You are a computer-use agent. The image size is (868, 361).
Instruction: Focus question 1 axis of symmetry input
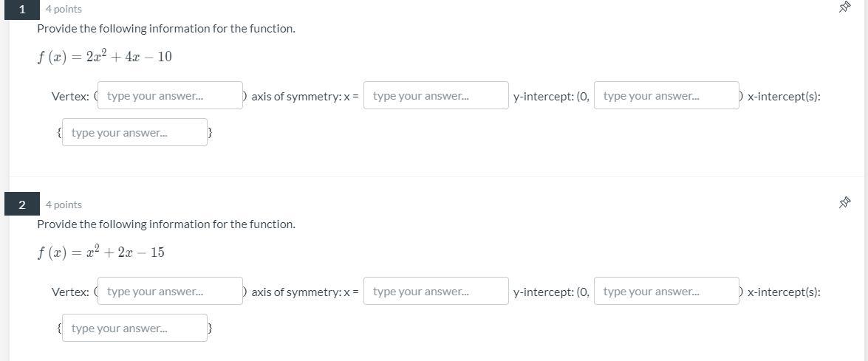click(436, 96)
